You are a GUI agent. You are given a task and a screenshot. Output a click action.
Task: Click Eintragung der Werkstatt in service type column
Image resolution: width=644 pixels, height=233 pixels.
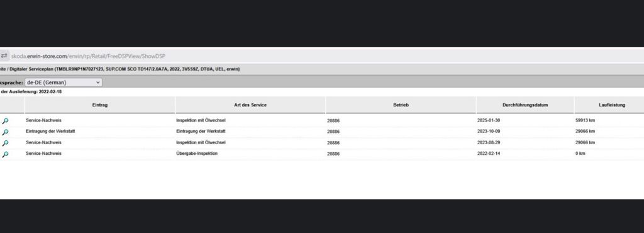pos(201,132)
